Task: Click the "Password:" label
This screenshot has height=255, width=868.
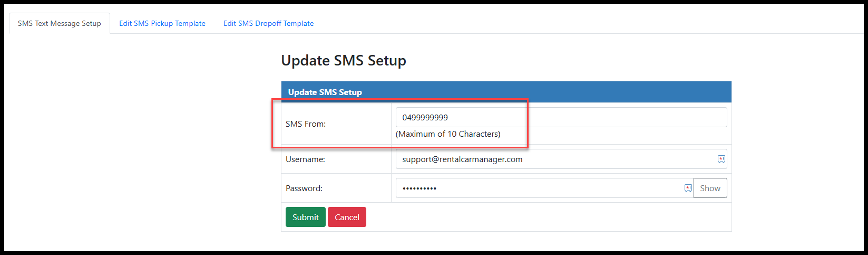Action: (x=304, y=188)
